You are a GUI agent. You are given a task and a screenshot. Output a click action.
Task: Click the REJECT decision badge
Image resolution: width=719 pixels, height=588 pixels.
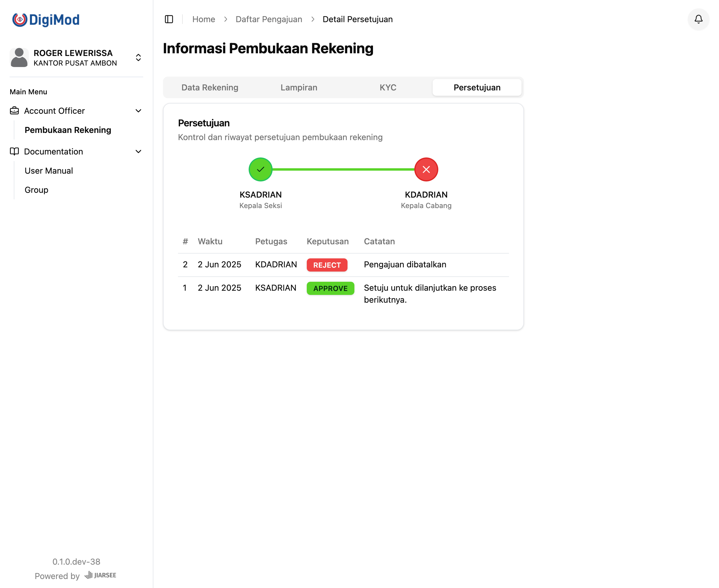pos(327,265)
